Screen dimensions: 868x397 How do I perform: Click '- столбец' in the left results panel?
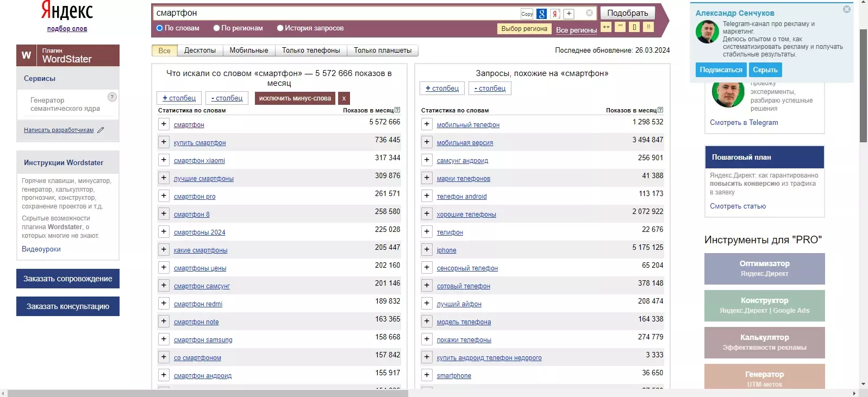tap(227, 98)
